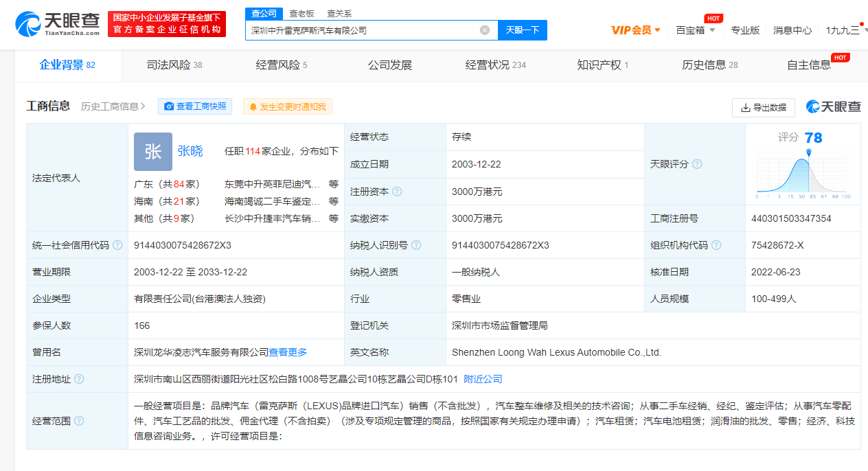Click the 天眼评分 help question icon
The width and height of the screenshot is (868, 471).
[697, 164]
